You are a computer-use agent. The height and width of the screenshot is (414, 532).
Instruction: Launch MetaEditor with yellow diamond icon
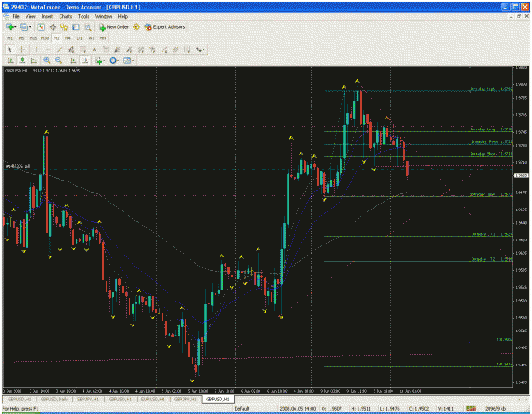pos(136,26)
